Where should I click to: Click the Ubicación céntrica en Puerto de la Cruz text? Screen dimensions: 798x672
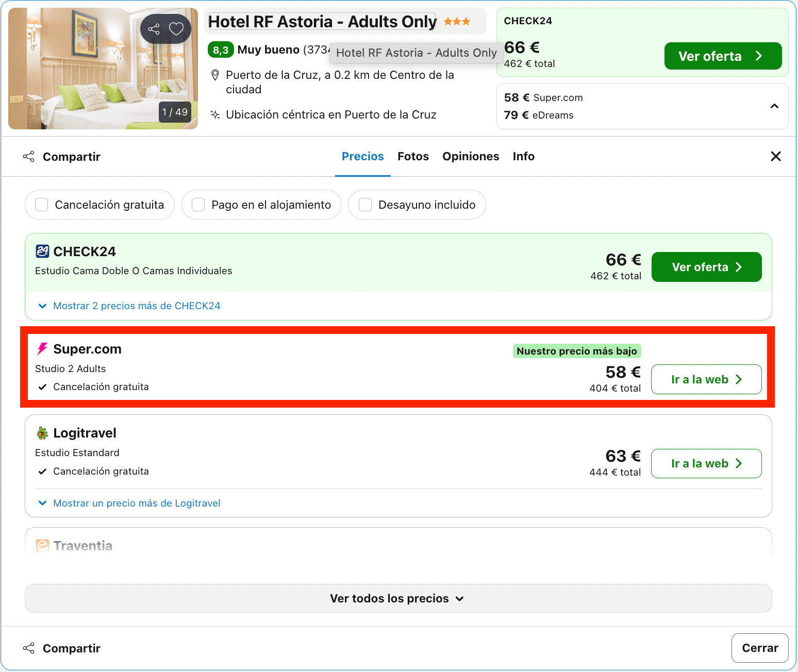[x=331, y=115]
